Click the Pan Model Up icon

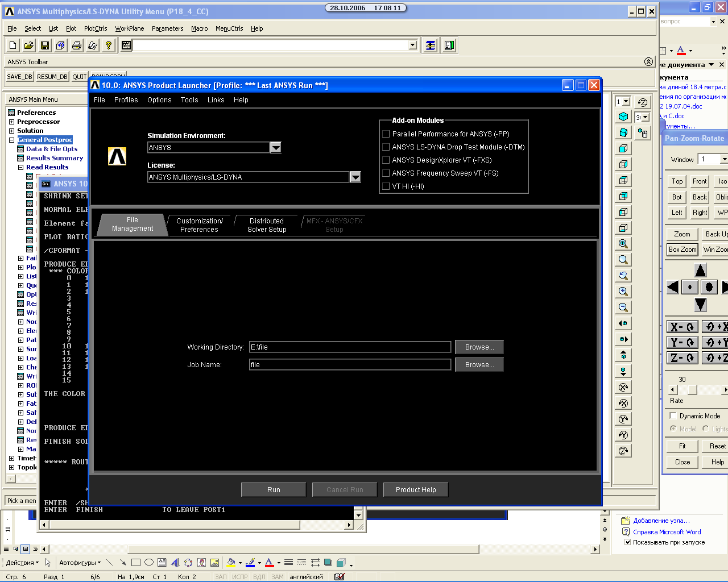click(623, 355)
